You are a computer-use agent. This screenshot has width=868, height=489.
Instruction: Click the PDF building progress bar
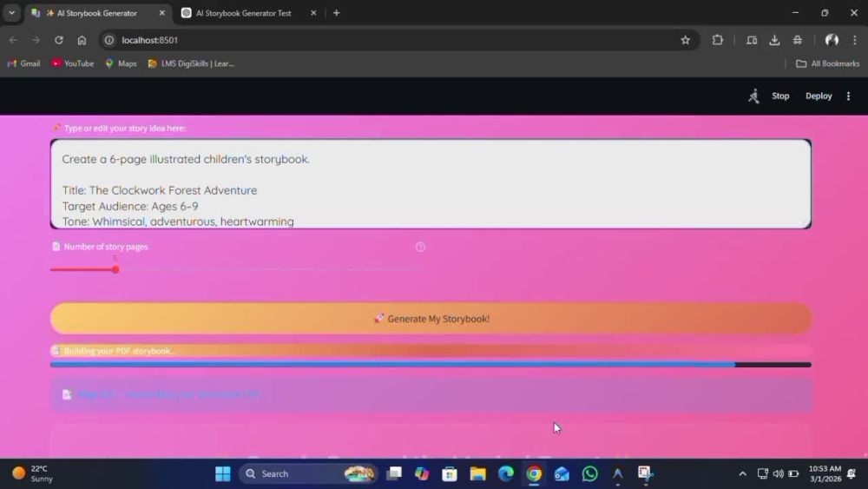pyautogui.click(x=431, y=365)
